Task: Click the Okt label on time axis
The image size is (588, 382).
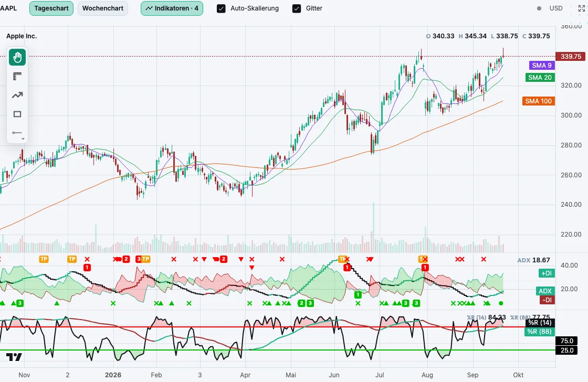Action: (518, 375)
